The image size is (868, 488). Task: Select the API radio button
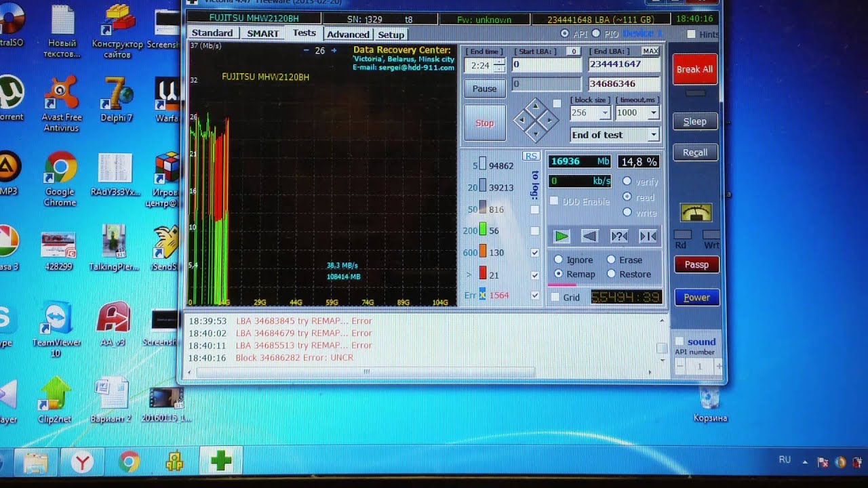pos(565,33)
